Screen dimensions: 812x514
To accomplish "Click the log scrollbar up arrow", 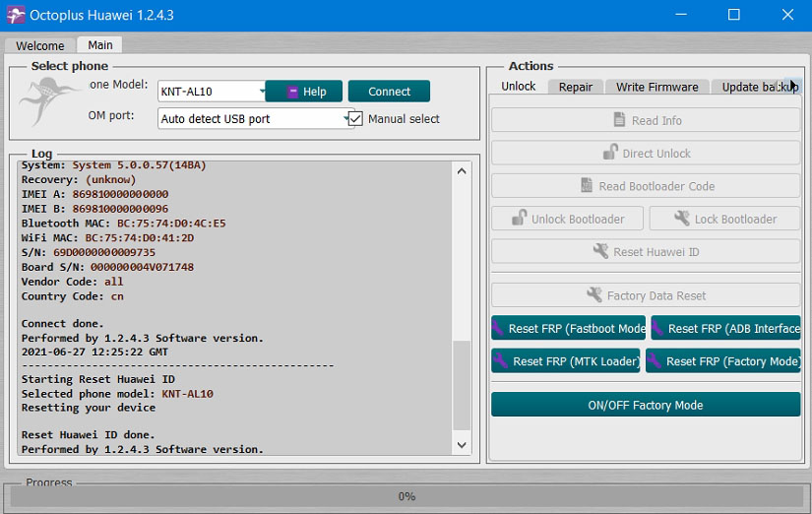I will 462,171.
